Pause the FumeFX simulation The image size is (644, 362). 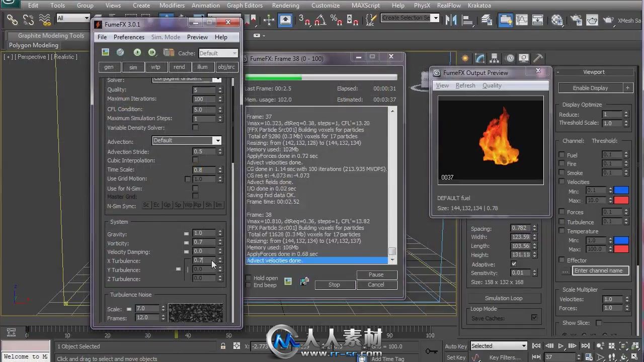(x=376, y=275)
